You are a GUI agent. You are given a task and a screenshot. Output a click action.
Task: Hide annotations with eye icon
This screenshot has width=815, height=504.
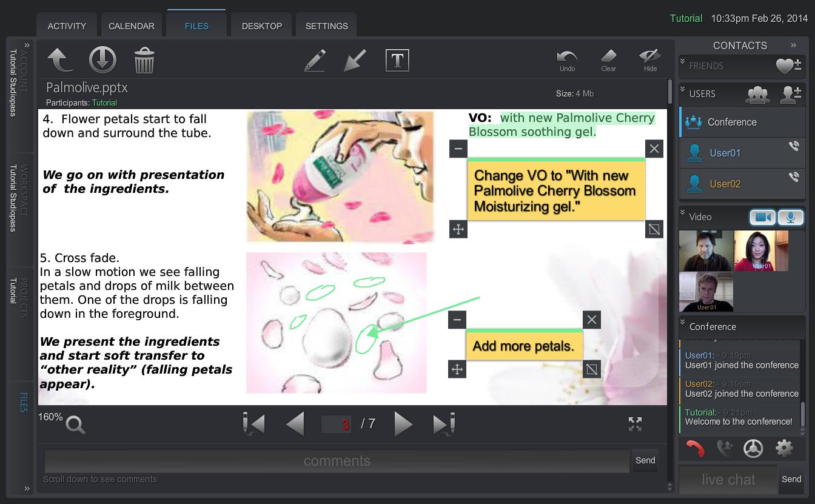coord(650,59)
